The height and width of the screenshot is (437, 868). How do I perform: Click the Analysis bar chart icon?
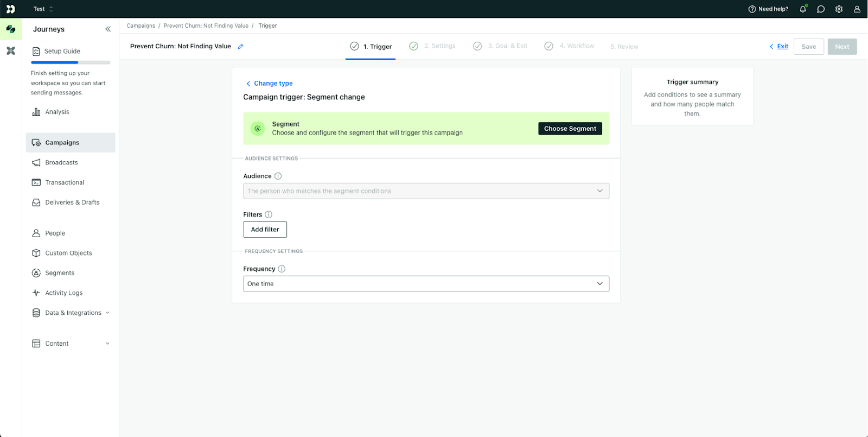click(x=36, y=112)
